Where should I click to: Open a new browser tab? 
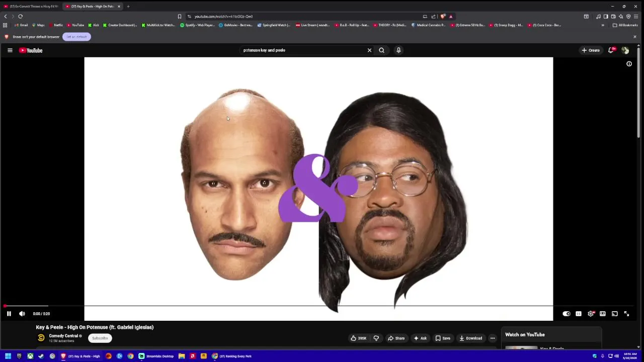click(x=128, y=7)
